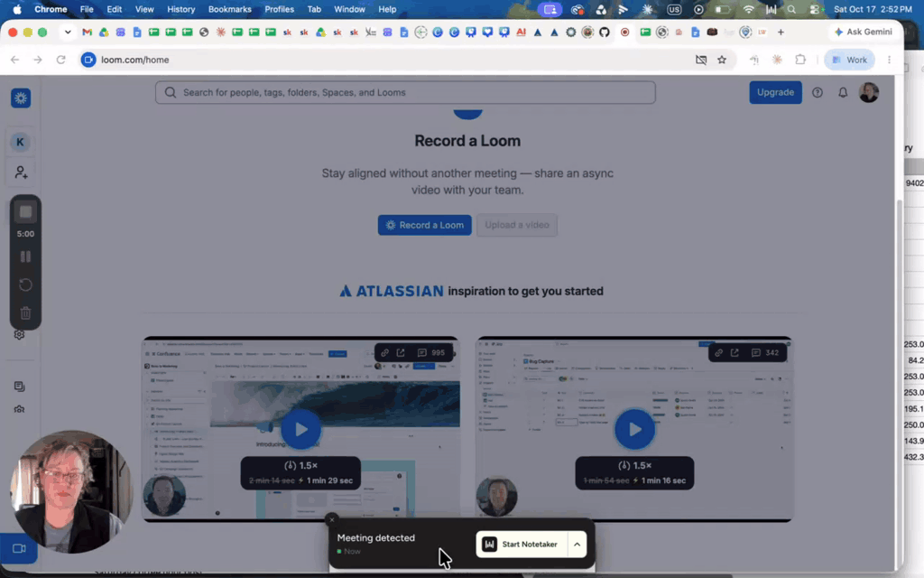
Task: Open the Window menu
Action: (x=349, y=9)
